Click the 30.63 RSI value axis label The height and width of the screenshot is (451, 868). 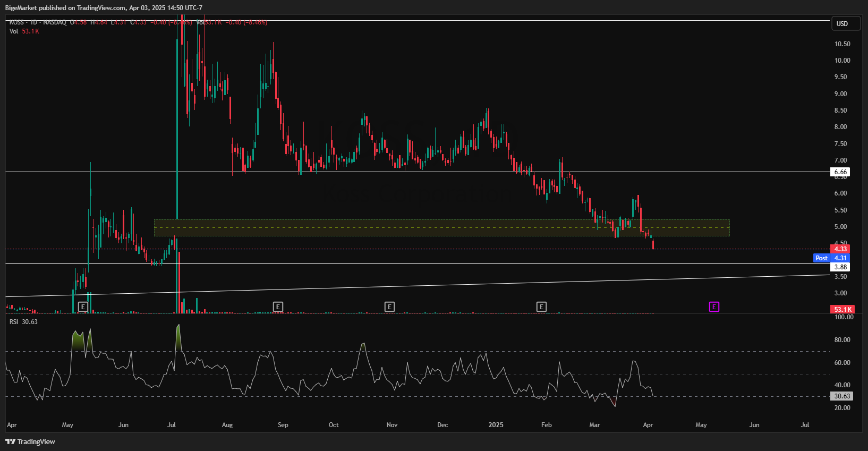coord(842,396)
